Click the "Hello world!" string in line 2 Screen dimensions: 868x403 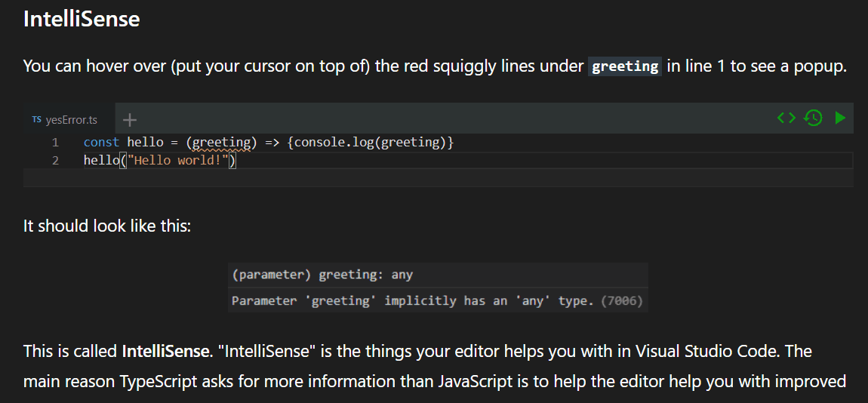pyautogui.click(x=178, y=161)
